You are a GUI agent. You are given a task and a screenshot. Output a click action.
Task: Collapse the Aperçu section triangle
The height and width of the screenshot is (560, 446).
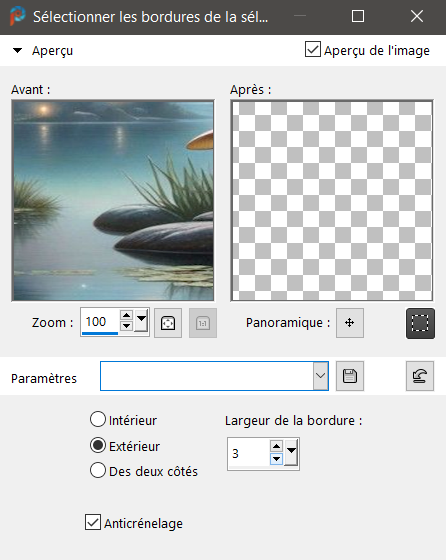[17, 50]
